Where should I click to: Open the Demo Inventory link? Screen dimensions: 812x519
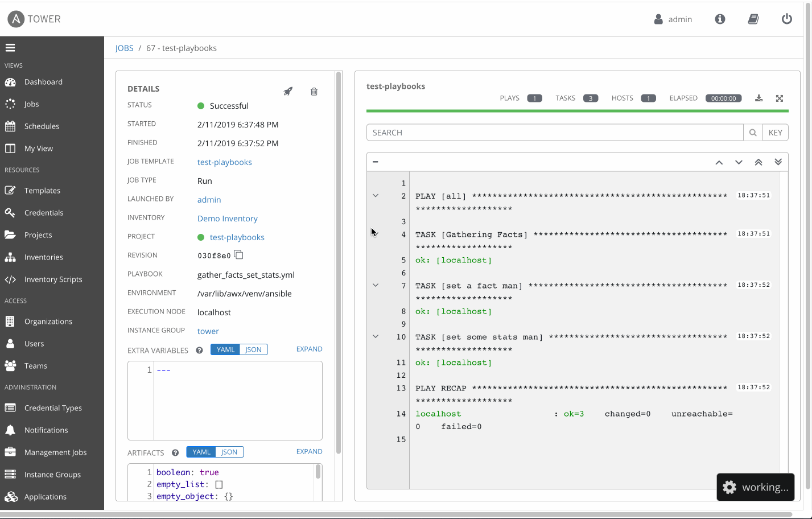tap(227, 218)
